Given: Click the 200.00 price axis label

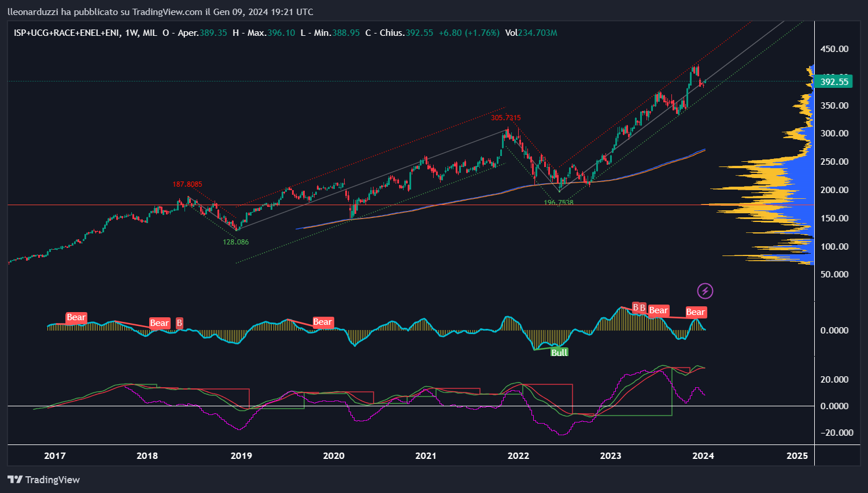Looking at the screenshot, I should point(834,190).
